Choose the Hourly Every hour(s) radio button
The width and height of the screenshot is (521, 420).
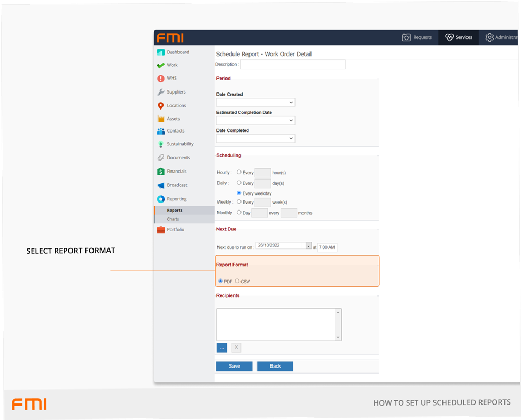[x=239, y=173]
